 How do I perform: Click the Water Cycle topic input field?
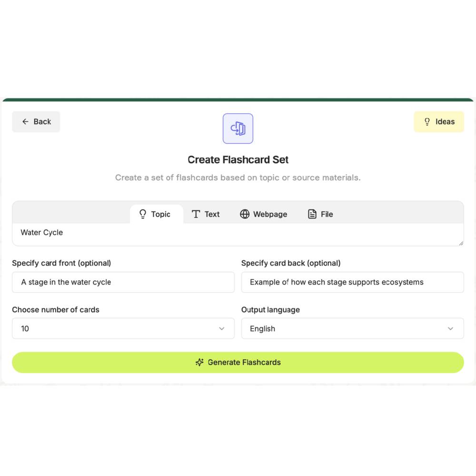[238, 232]
